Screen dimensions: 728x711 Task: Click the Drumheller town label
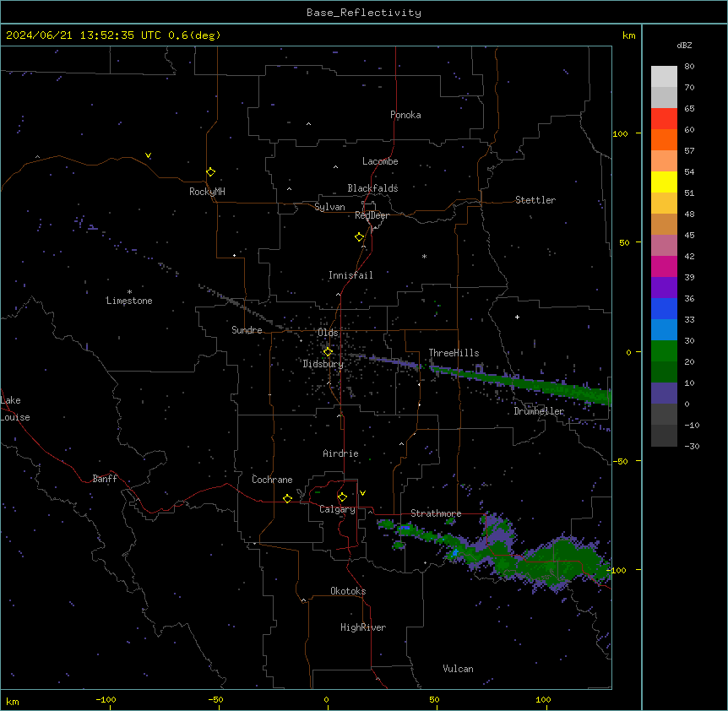(x=539, y=411)
